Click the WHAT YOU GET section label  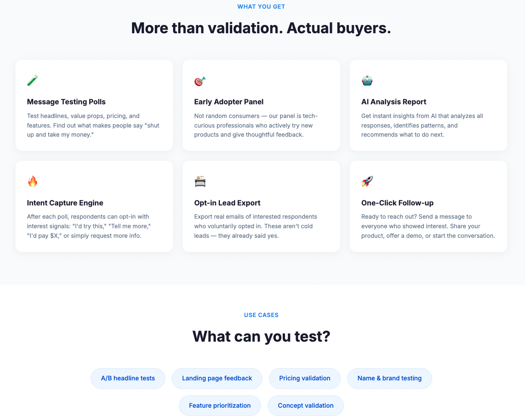(261, 6)
